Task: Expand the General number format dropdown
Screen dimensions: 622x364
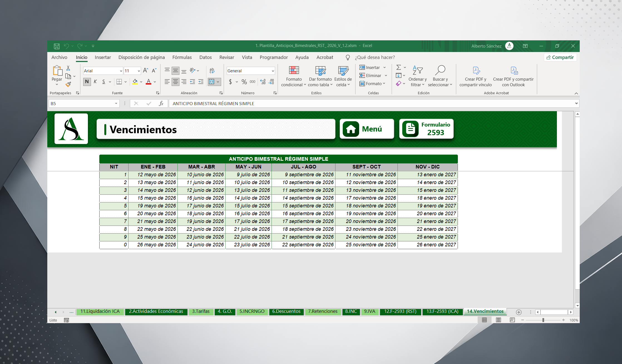Action: (273, 71)
